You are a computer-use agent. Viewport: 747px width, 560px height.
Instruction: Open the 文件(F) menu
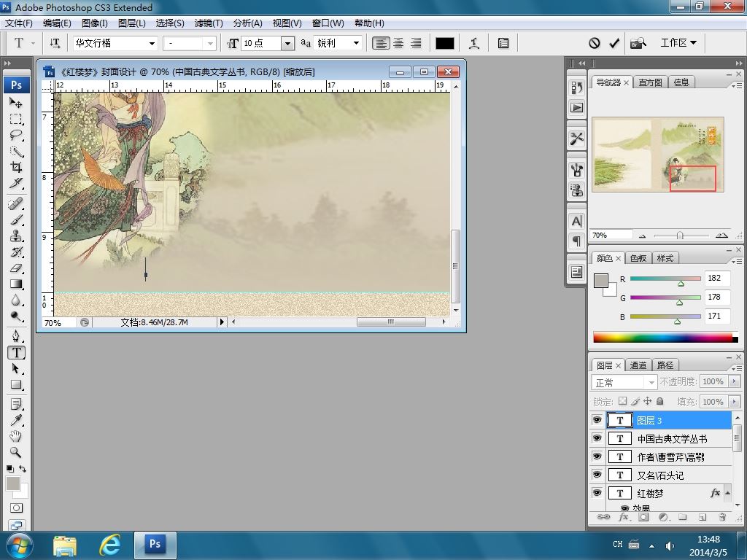[19, 23]
